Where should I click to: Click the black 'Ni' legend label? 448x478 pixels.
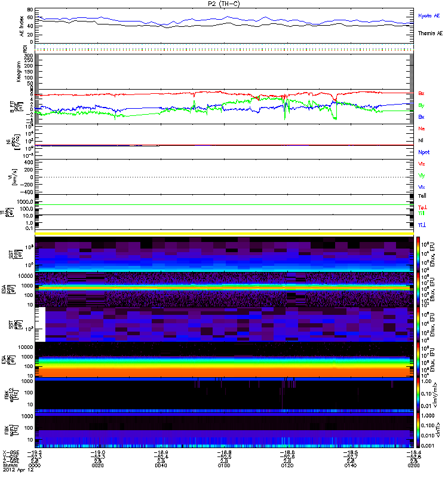421,140
